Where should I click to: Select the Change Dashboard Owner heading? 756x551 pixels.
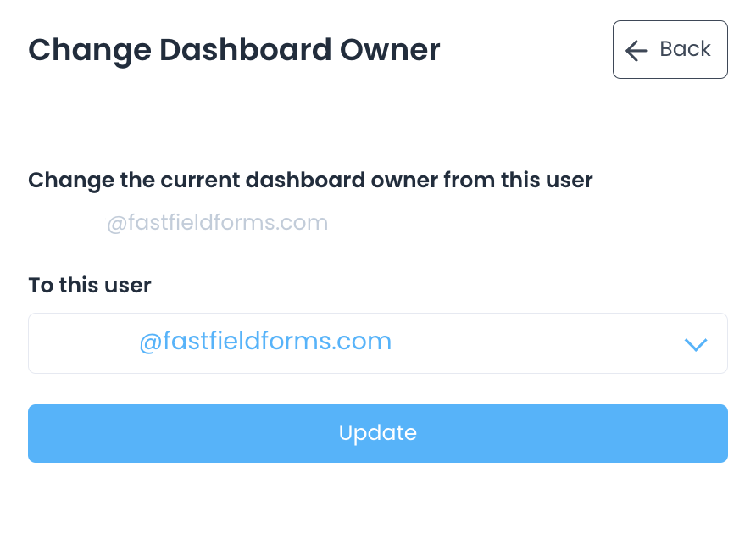pyautogui.click(x=234, y=50)
